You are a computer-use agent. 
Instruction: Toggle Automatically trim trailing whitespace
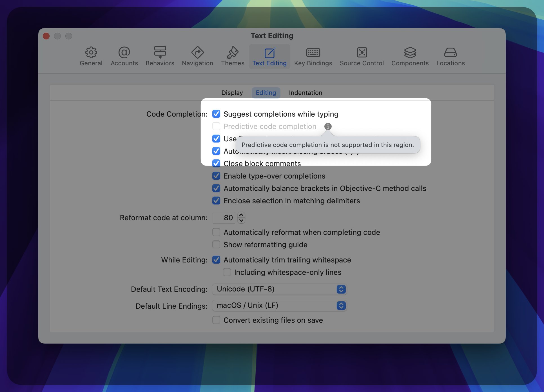216,260
